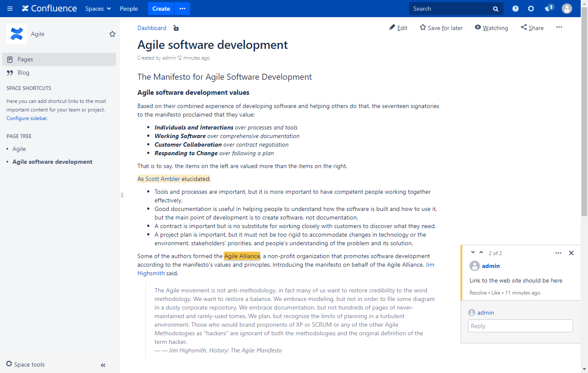The width and height of the screenshot is (588, 373).
Task: Click the 'SPACE SHORTCUTS' heading
Action: click(29, 88)
